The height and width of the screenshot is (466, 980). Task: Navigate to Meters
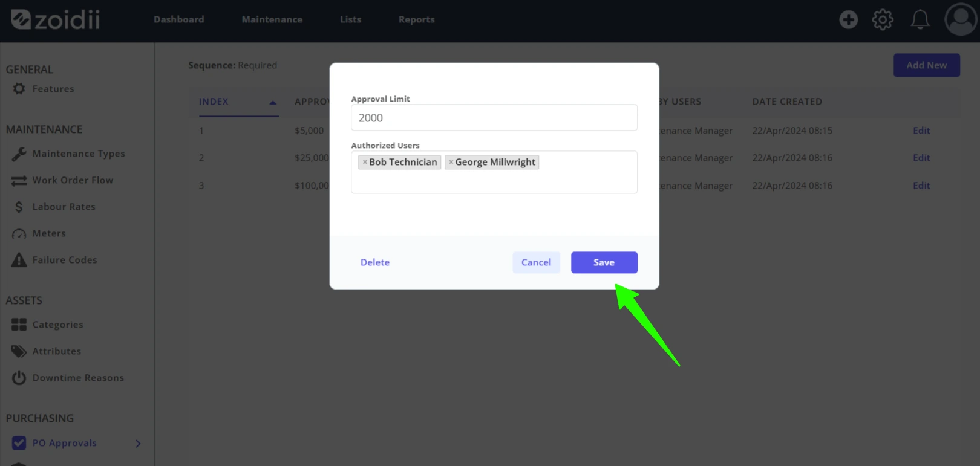(49, 233)
